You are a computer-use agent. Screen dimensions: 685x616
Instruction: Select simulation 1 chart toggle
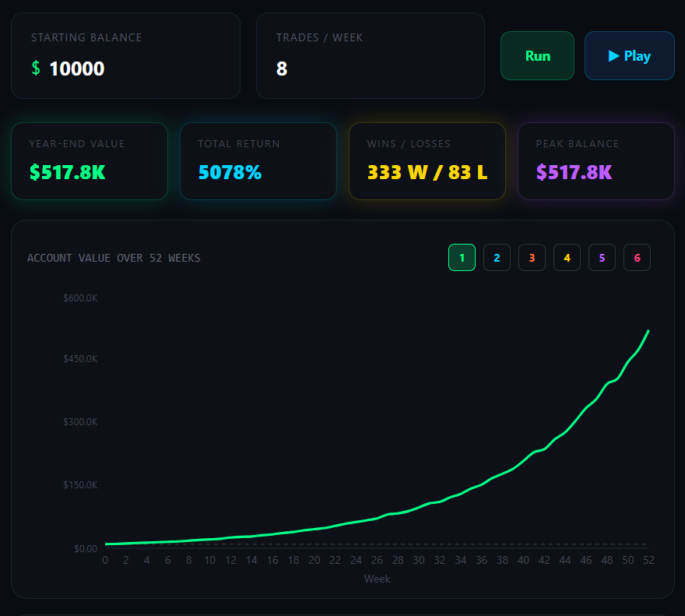click(462, 258)
